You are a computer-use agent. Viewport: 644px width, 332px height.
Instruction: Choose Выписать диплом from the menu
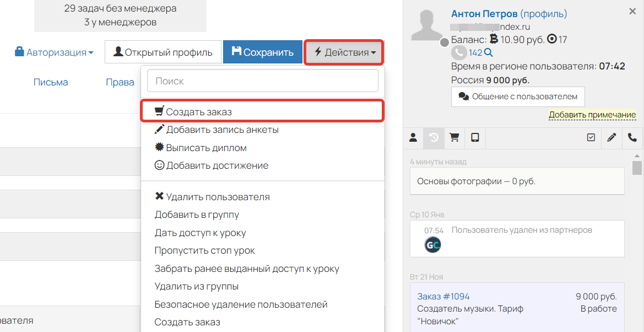(x=201, y=148)
